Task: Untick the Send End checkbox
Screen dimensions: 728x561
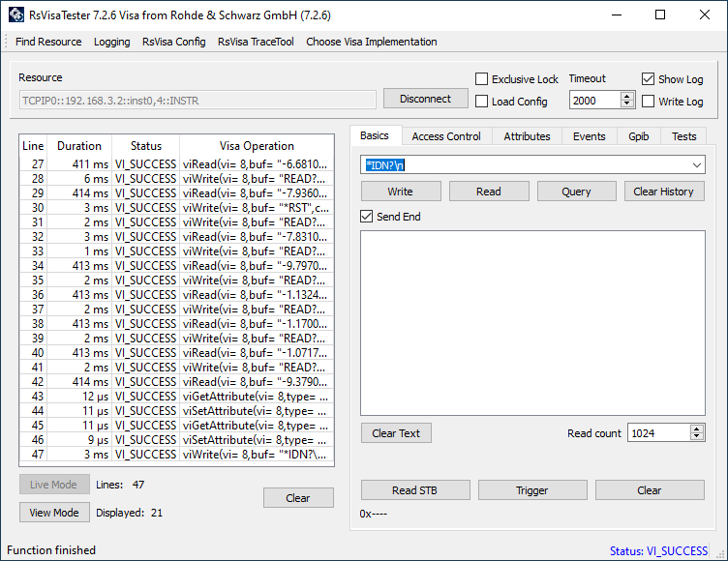Action: tap(366, 217)
